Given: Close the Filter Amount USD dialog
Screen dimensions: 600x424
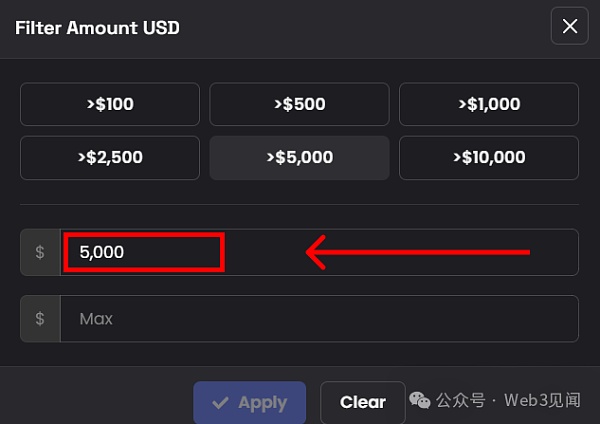Looking at the screenshot, I should point(570,26).
